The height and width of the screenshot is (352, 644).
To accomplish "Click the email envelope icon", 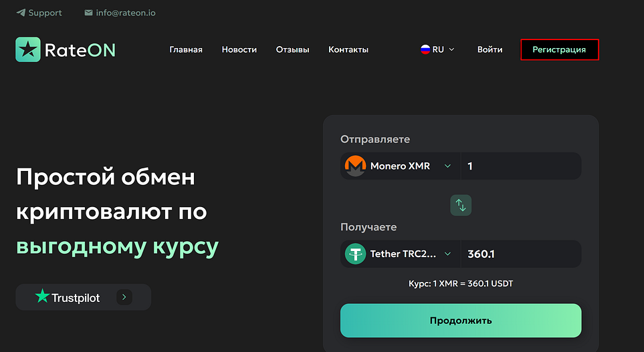I will [x=88, y=13].
